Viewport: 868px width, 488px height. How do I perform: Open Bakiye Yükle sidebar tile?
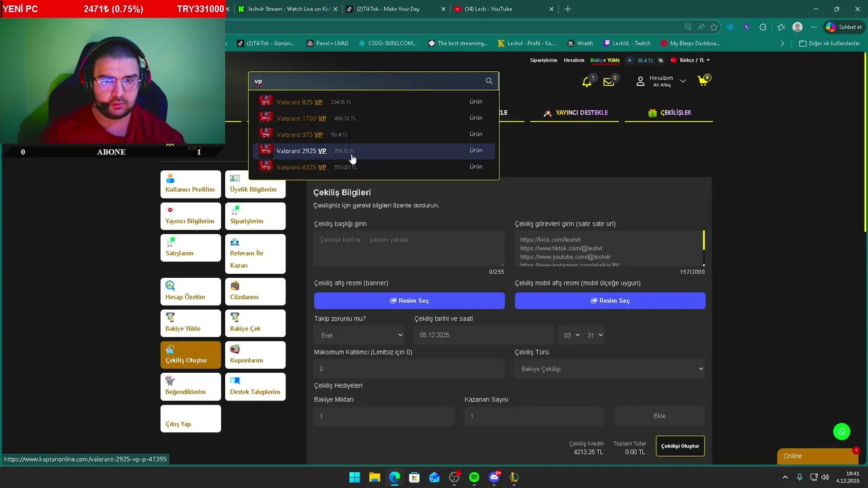click(x=191, y=323)
